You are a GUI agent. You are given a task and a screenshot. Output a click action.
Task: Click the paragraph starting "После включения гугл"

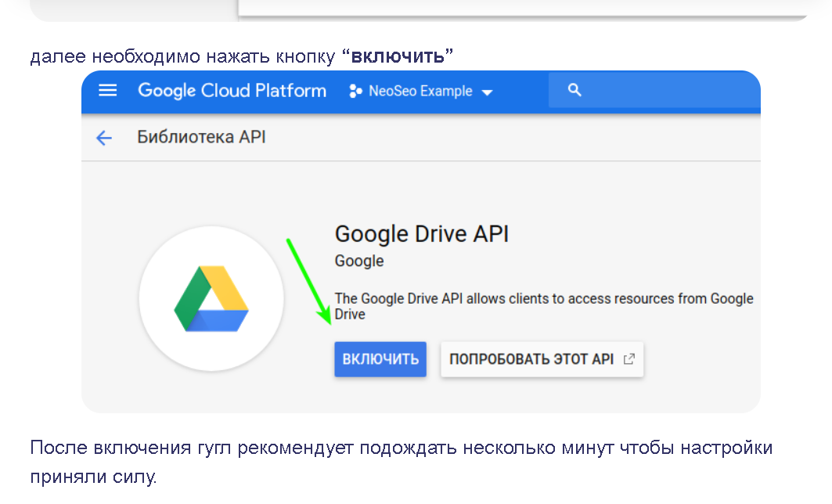pyautogui.click(x=402, y=462)
